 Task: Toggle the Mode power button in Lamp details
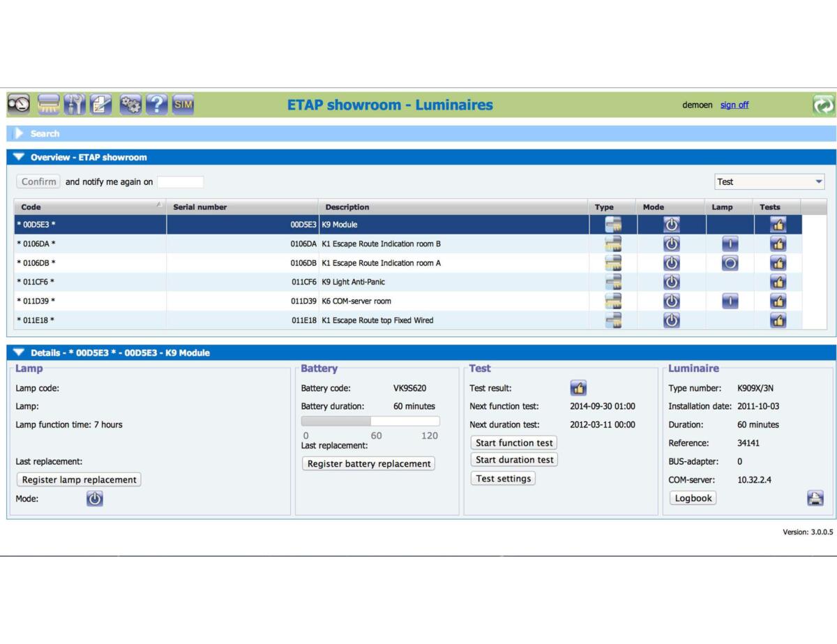95,499
